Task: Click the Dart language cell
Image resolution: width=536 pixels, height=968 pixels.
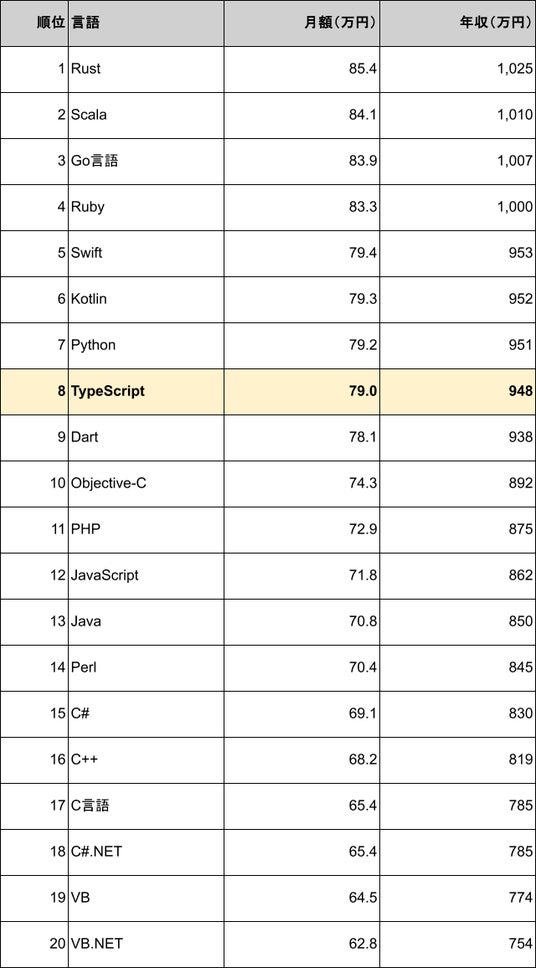Action: click(x=146, y=438)
